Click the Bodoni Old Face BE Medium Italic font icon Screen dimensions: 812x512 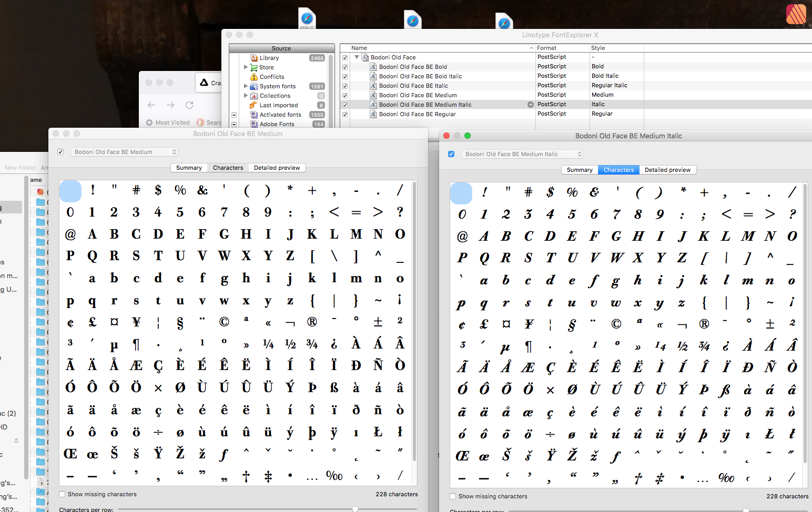pyautogui.click(x=373, y=105)
